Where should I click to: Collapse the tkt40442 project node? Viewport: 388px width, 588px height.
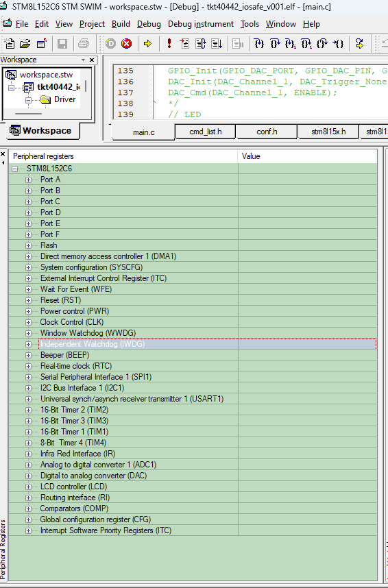(x=11, y=88)
